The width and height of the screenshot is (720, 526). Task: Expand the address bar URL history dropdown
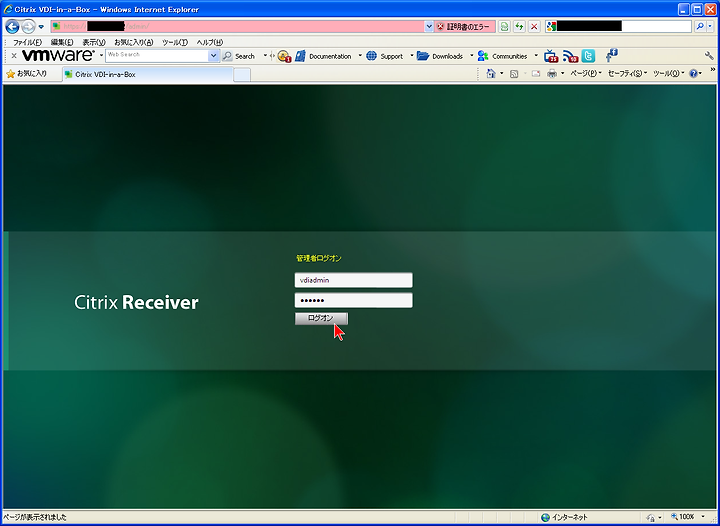tap(429, 27)
